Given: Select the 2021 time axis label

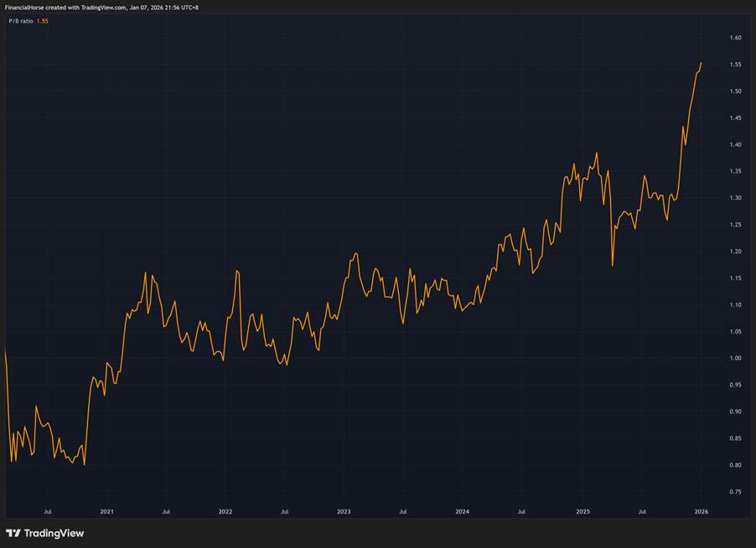Looking at the screenshot, I should click(106, 510).
